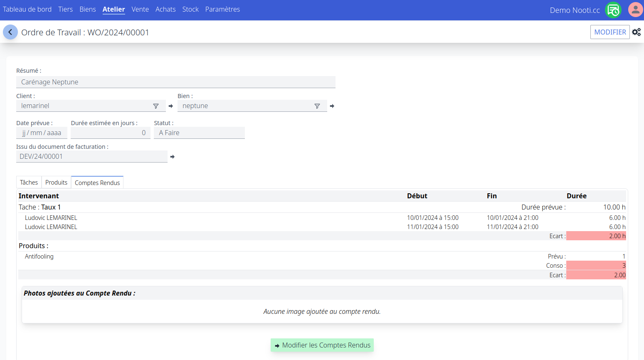
Task: Open the Paramètres menu
Action: [x=222, y=9]
